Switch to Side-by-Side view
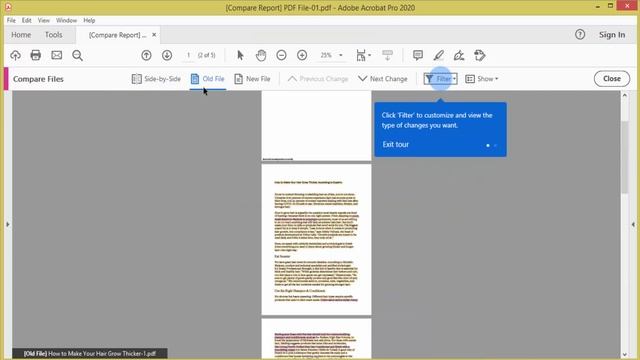Screen dimensions: 640x360 coord(156,79)
